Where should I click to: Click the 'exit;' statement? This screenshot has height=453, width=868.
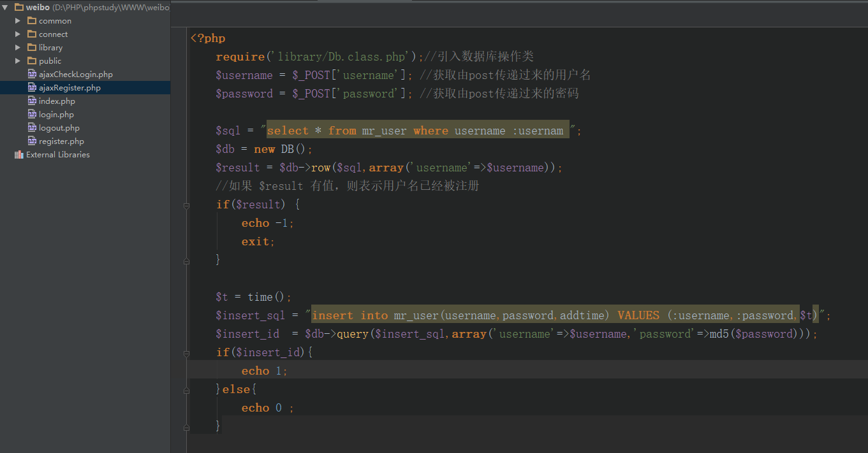click(258, 241)
